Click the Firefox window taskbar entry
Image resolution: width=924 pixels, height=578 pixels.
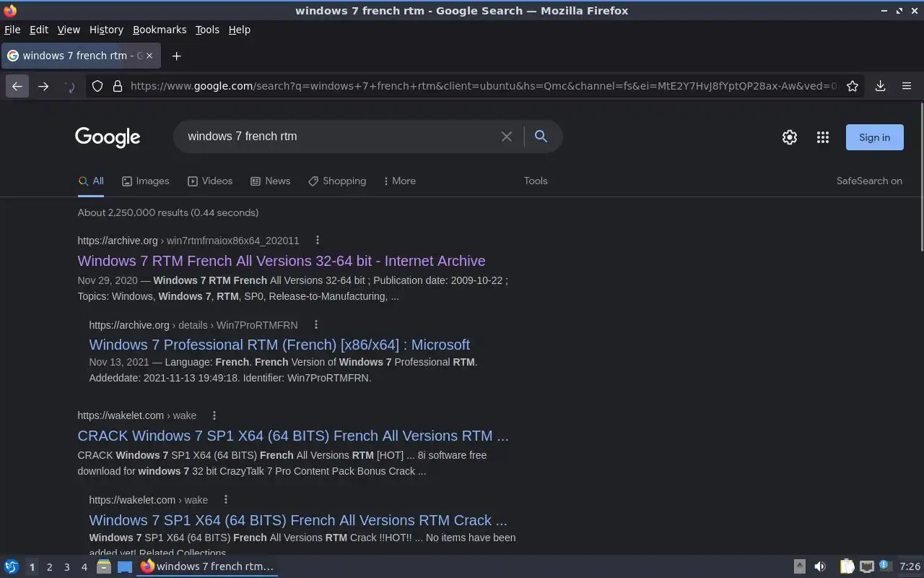click(207, 566)
